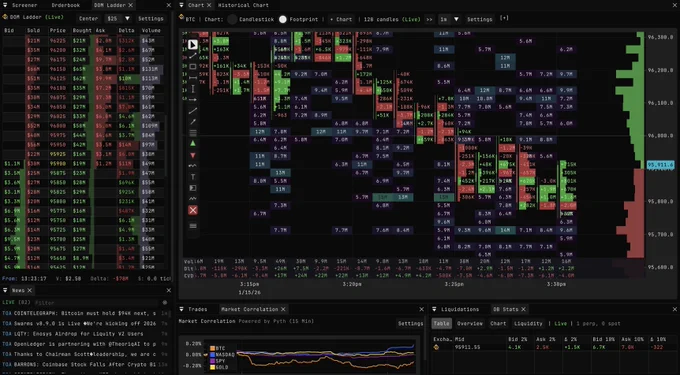Add green up-arrow marker tool
The width and height of the screenshot is (680, 375).
[193, 143]
